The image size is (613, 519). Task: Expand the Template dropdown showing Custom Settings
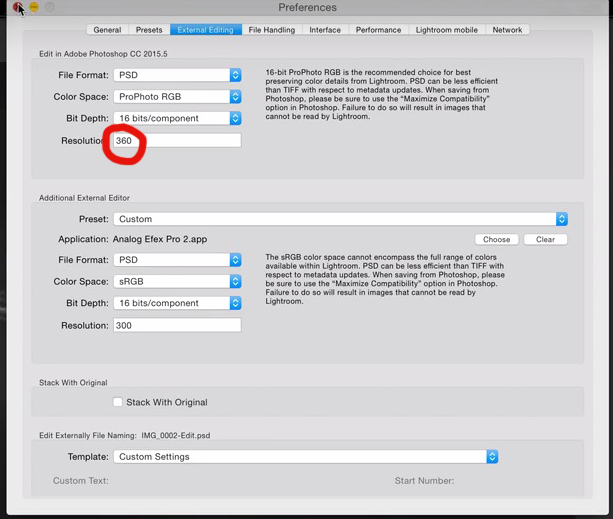(305, 457)
